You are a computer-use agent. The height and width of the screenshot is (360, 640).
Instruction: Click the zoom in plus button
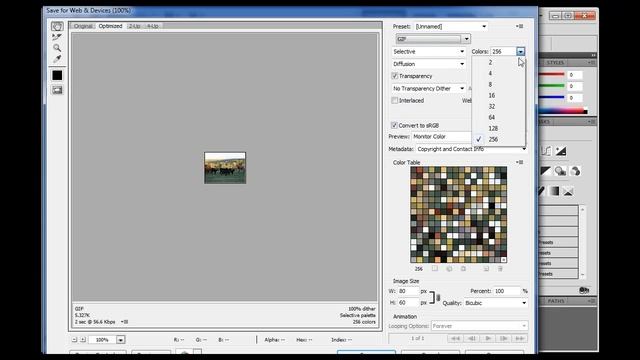coord(83,340)
